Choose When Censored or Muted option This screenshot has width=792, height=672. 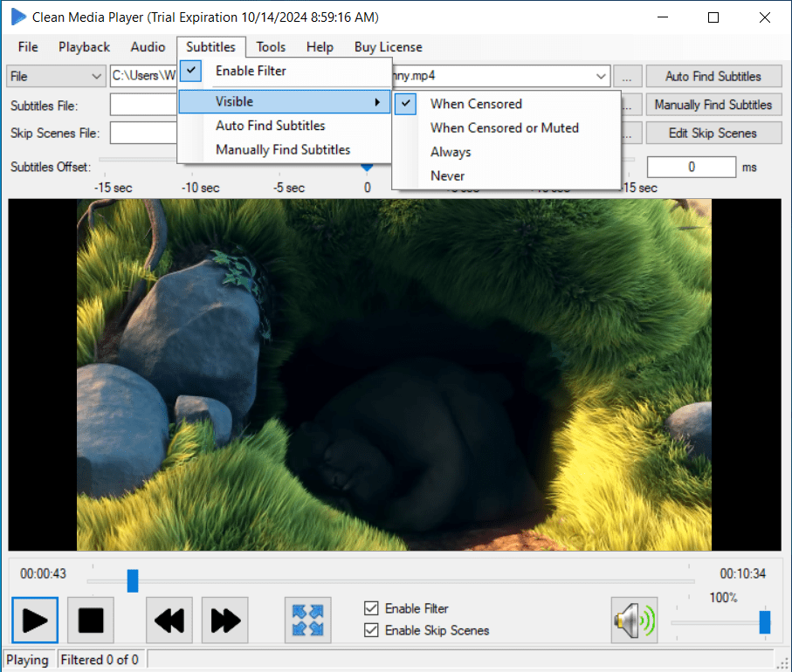click(506, 127)
